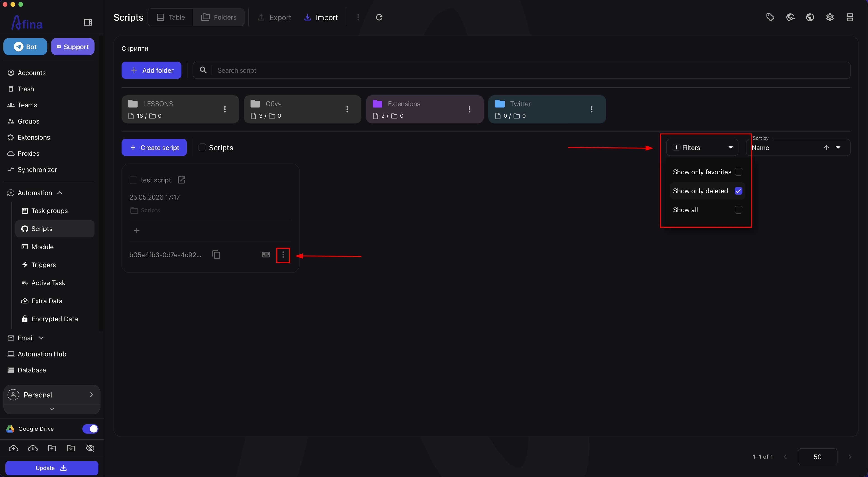This screenshot has width=868, height=477.
Task: Open Accounts in sidebar
Action: coord(31,73)
